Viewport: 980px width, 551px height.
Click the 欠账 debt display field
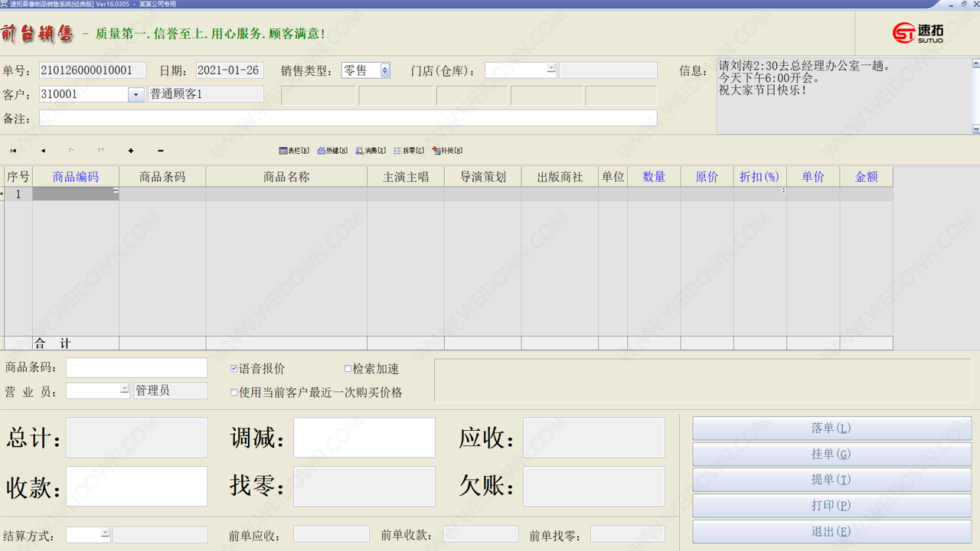(594, 487)
